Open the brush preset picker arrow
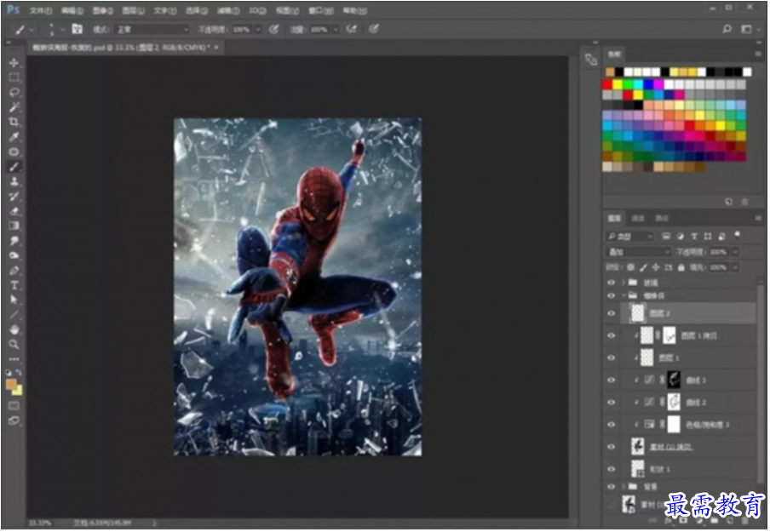This screenshot has height=532, width=770. pos(62,30)
